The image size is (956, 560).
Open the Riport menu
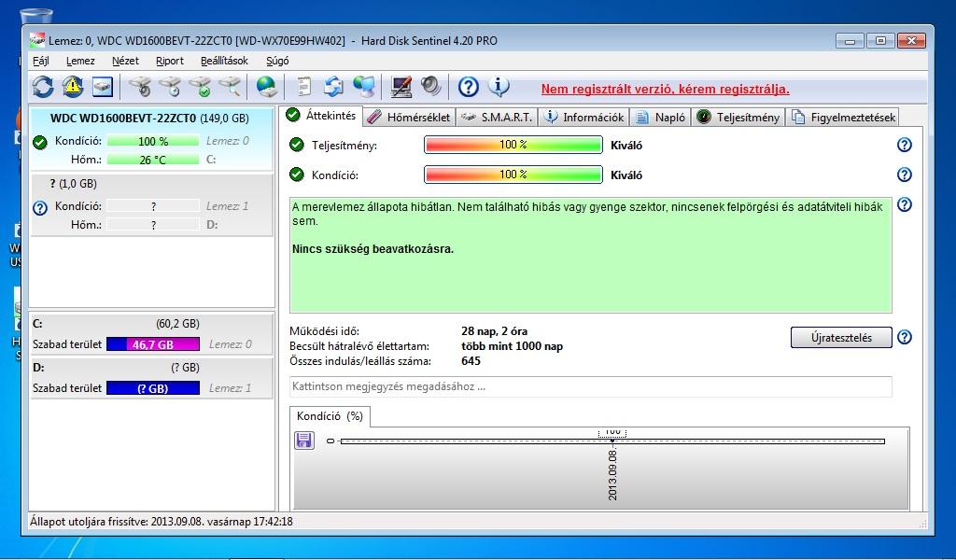click(x=170, y=61)
